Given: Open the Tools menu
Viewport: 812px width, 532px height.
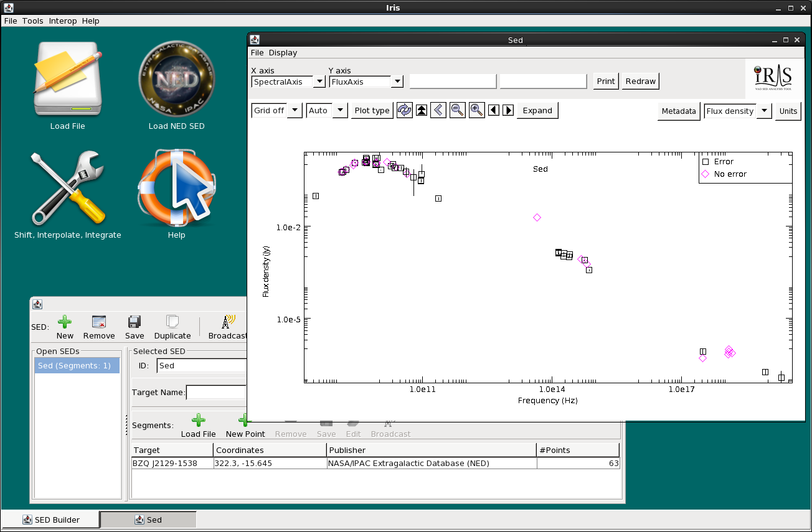Looking at the screenshot, I should (33, 21).
